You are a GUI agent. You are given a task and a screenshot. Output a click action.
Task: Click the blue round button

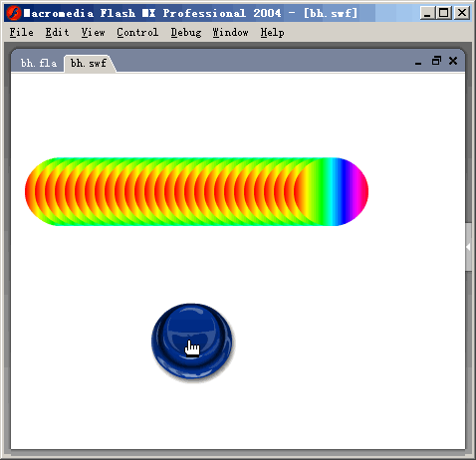192,341
